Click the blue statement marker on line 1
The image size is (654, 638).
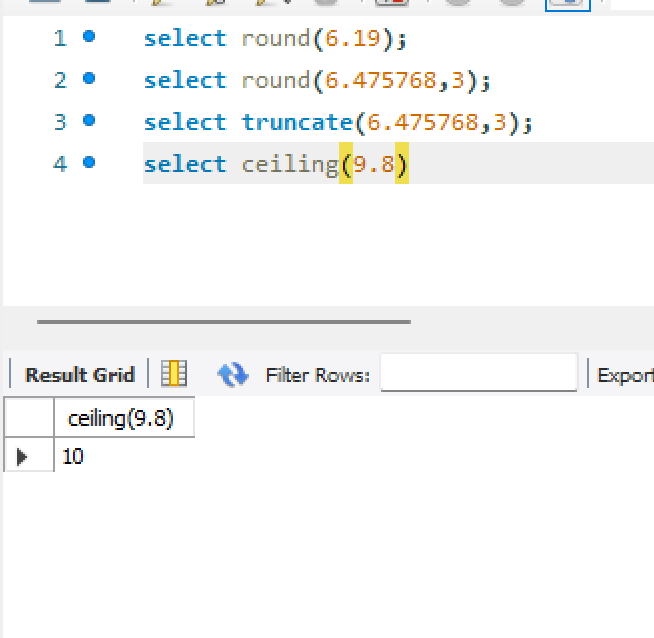[x=89, y=37]
